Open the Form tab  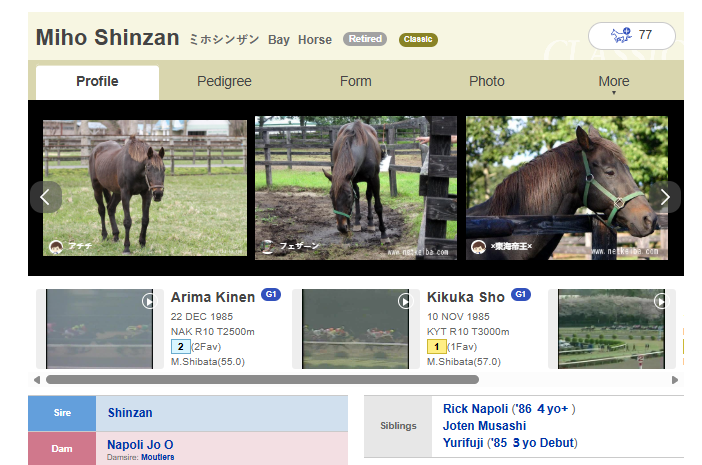tap(355, 81)
